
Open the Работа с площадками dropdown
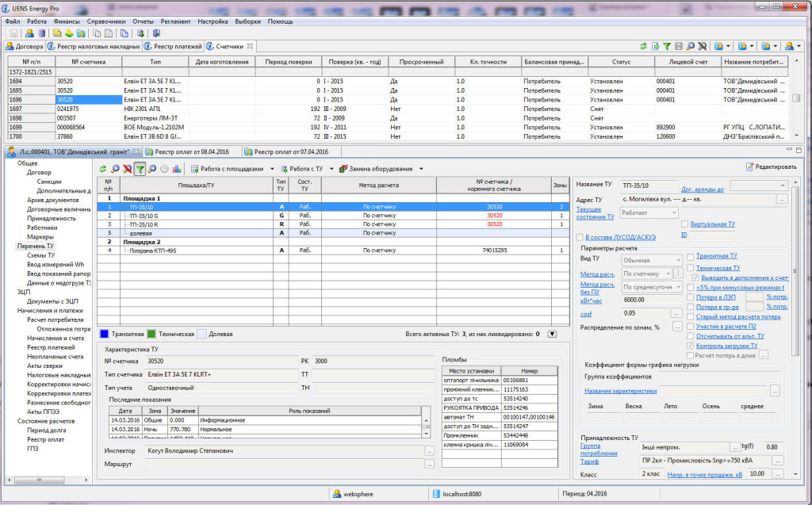click(x=232, y=169)
